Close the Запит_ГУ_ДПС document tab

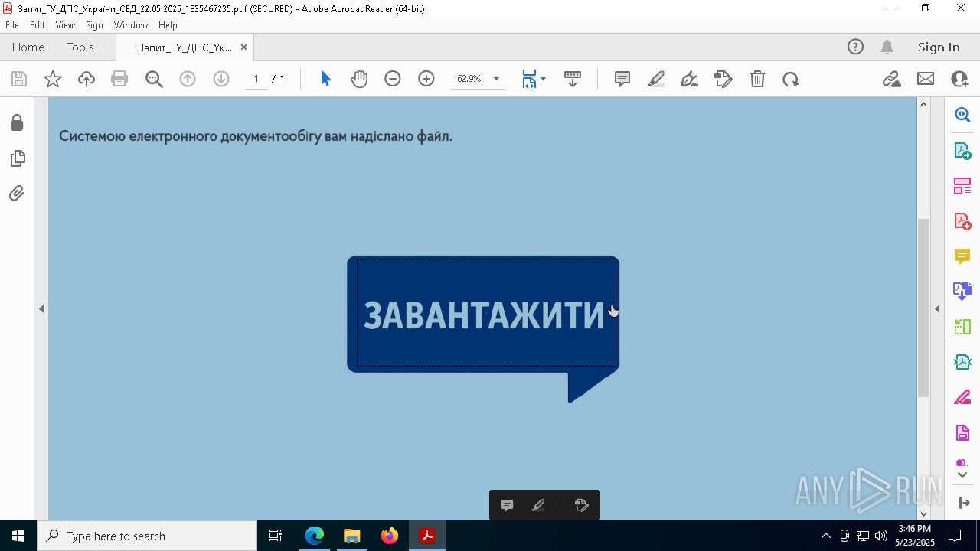coord(243,47)
